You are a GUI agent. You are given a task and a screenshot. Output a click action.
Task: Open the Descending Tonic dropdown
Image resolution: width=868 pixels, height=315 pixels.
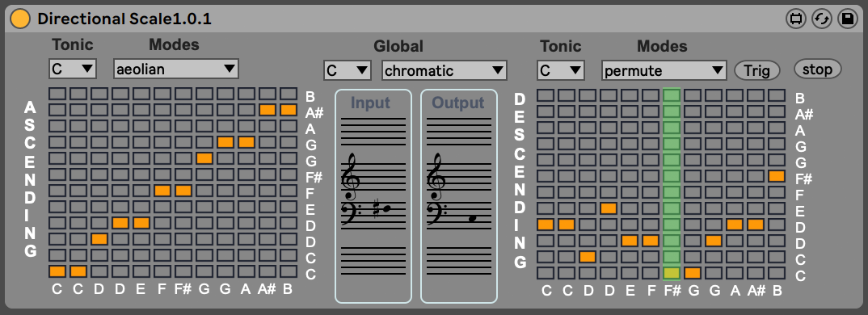(x=560, y=70)
